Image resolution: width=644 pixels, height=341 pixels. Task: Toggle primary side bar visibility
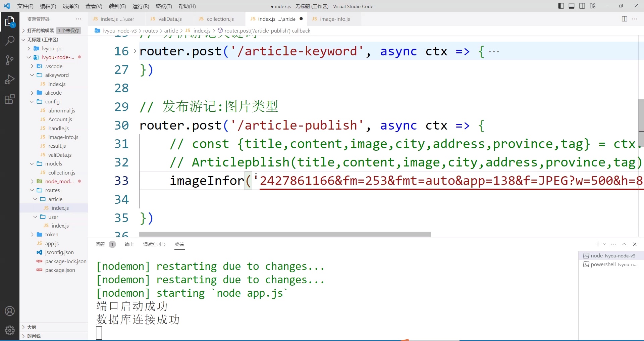[x=561, y=6]
